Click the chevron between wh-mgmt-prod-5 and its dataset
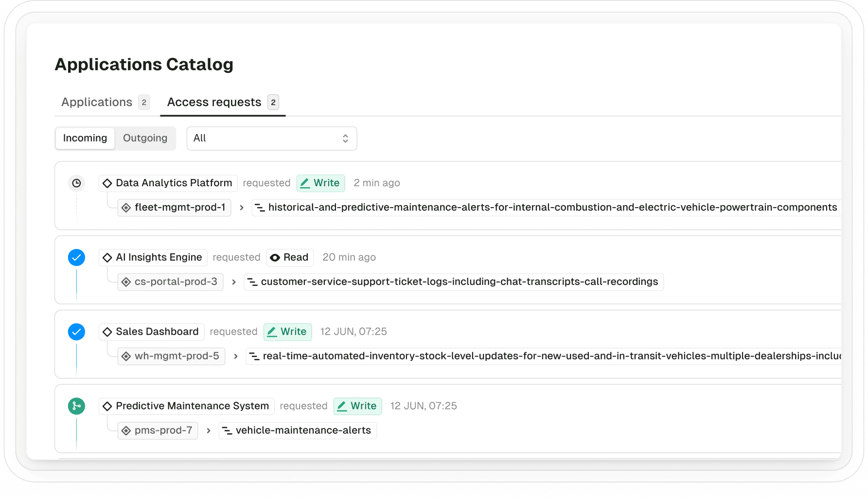 [235, 356]
